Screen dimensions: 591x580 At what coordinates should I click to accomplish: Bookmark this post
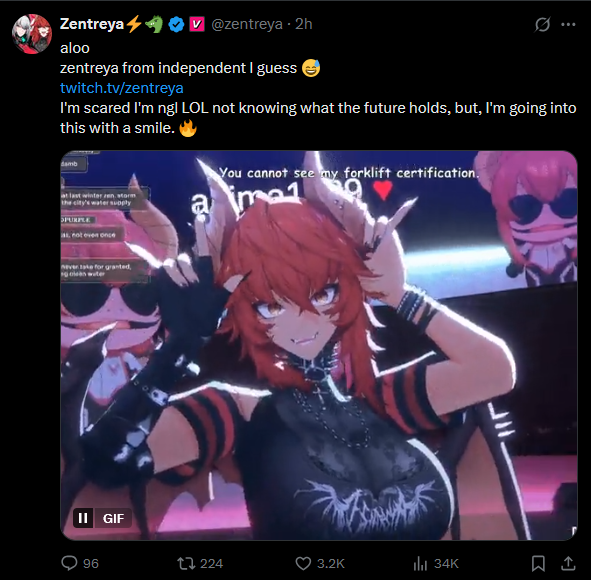[x=538, y=563]
